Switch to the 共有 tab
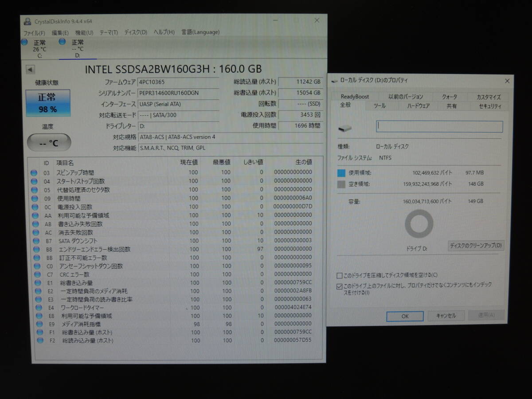532x399 pixels. (452, 106)
